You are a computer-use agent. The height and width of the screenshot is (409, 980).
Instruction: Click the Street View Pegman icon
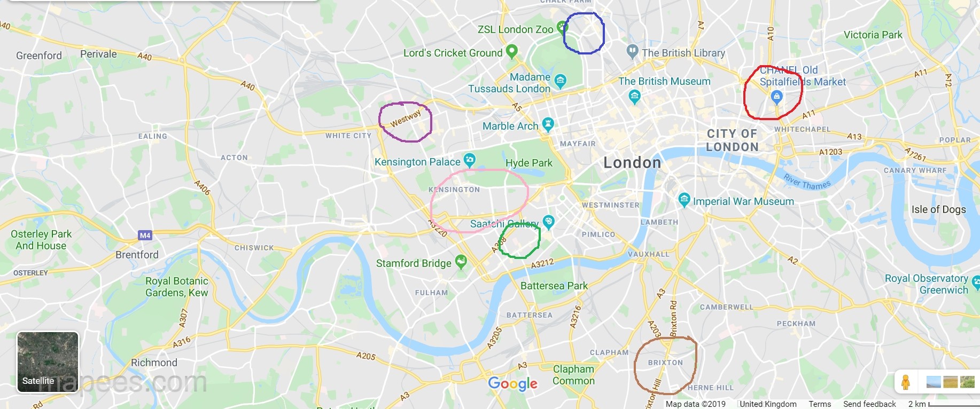(905, 382)
